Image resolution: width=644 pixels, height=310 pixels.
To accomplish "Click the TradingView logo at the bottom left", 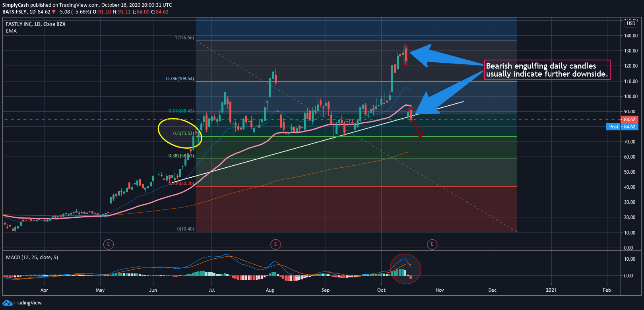I will [22, 303].
